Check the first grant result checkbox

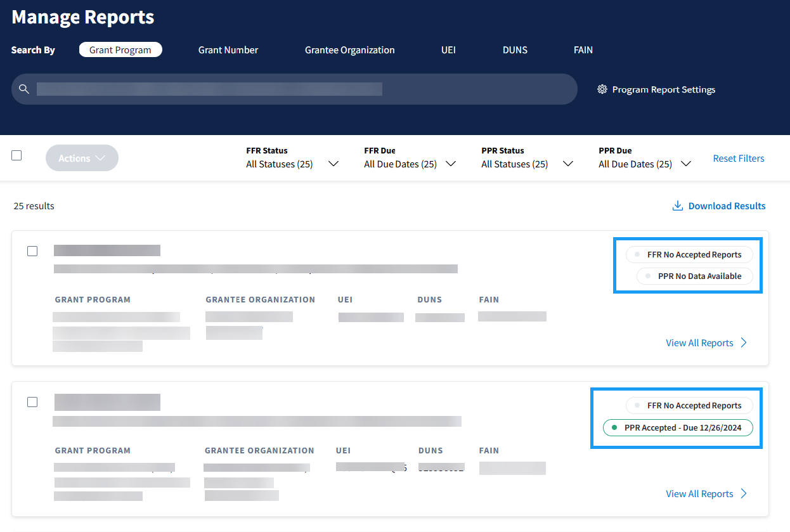click(32, 251)
